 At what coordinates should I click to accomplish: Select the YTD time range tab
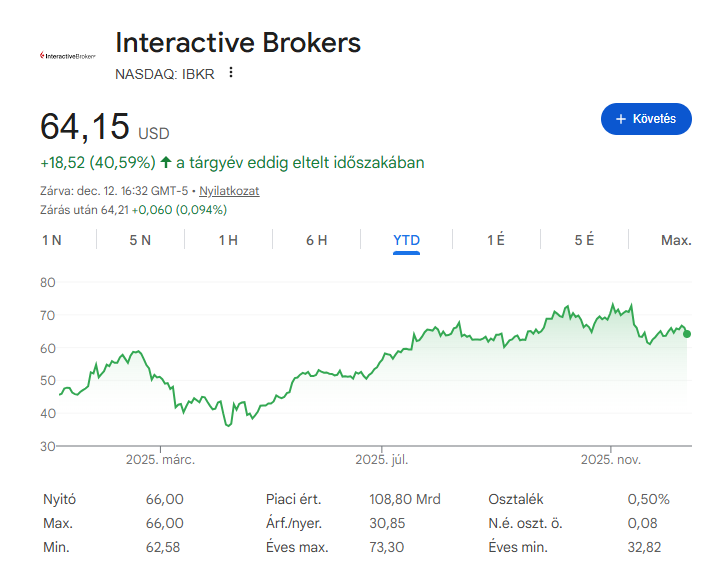[x=406, y=240]
